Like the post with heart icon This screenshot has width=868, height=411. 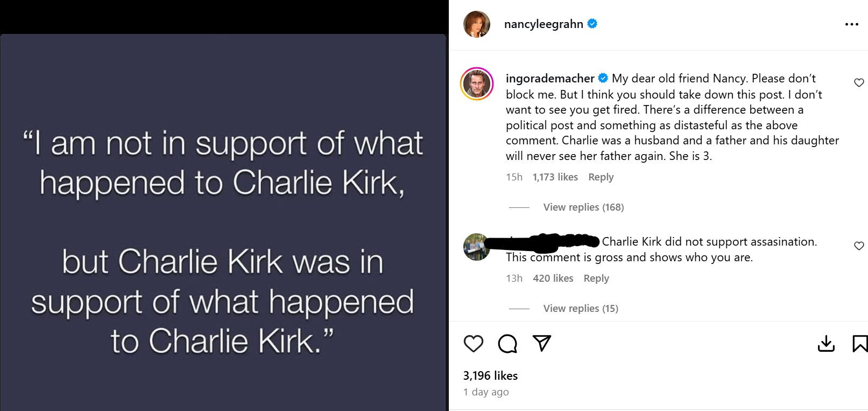click(474, 344)
